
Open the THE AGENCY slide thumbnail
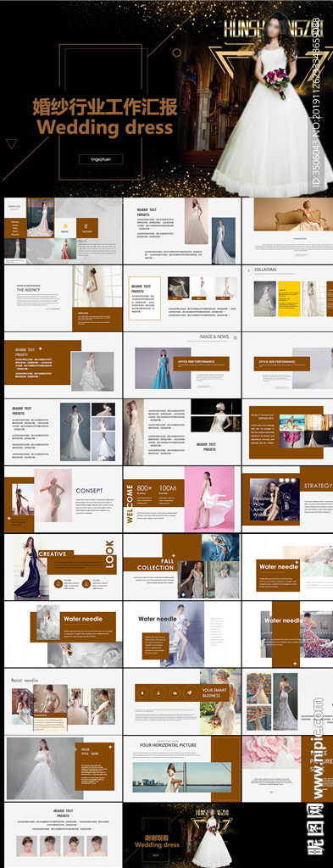63,298
